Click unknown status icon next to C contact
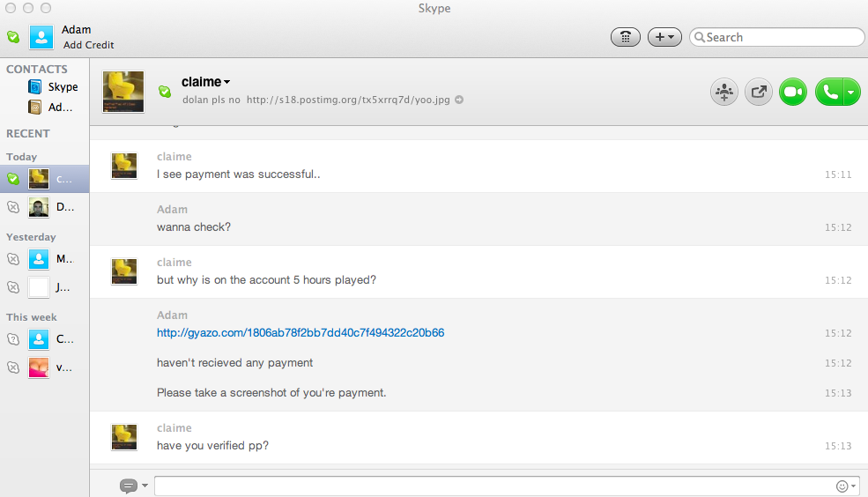The width and height of the screenshot is (868, 497). (x=13, y=339)
